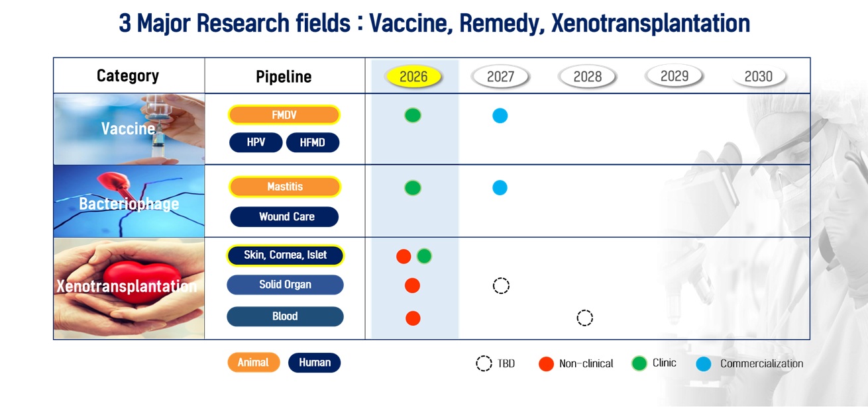Screen dimensions: 868x407
Task: Click the red dot in Solid Organ row
Action: click(412, 286)
